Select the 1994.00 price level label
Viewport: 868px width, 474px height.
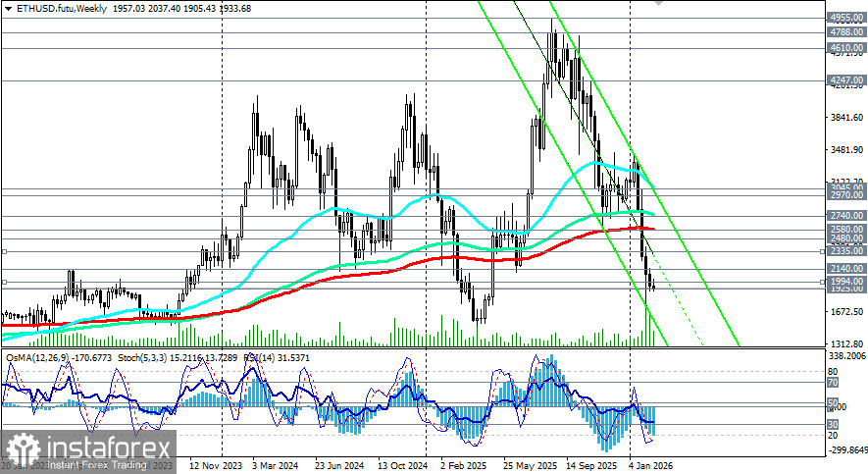click(x=846, y=282)
